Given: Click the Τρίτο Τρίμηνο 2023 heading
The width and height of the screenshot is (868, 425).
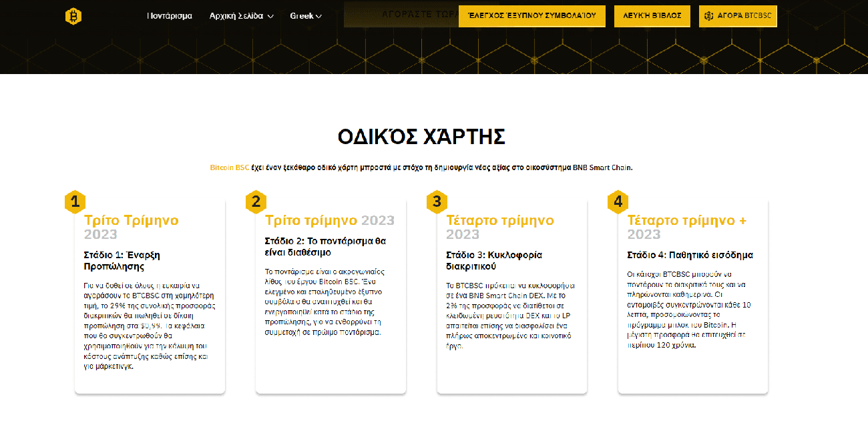Looking at the screenshot, I should 130,227.
